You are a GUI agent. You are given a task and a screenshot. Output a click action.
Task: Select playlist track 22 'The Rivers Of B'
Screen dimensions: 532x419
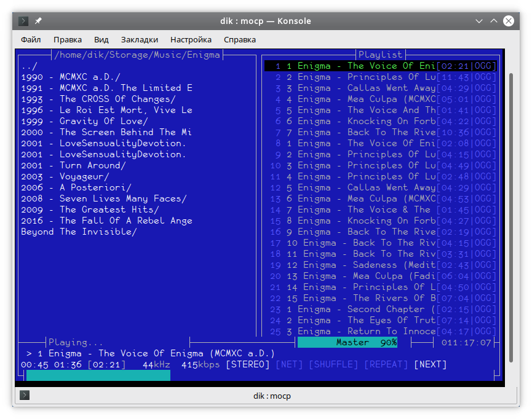(380, 299)
